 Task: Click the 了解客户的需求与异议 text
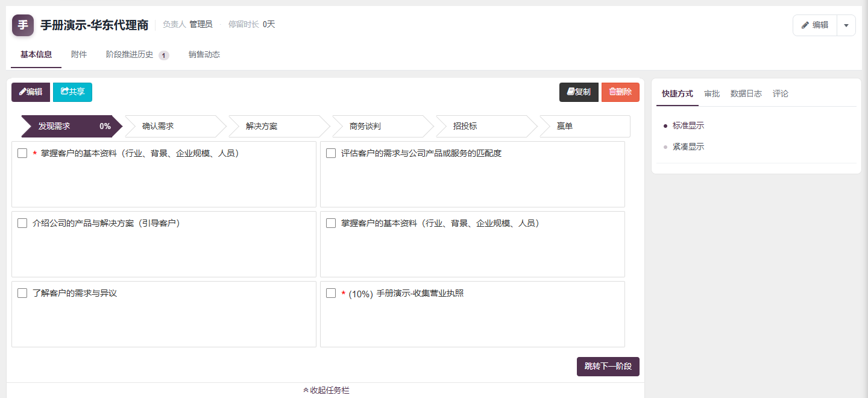pyautogui.click(x=75, y=293)
